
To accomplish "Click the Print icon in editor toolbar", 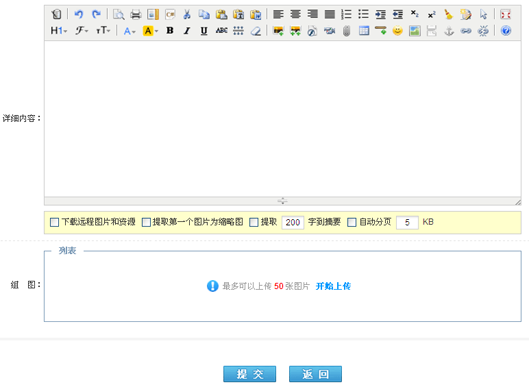I will coord(136,14).
